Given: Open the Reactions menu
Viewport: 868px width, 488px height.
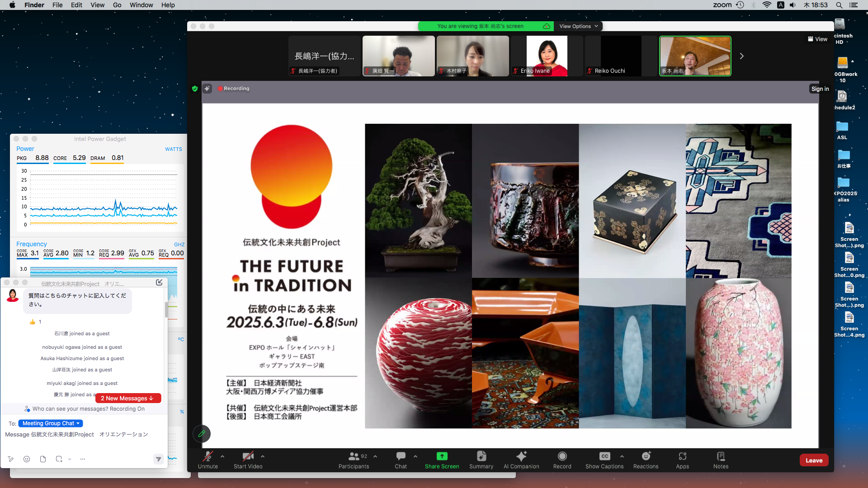Looking at the screenshot, I should pyautogui.click(x=646, y=460).
